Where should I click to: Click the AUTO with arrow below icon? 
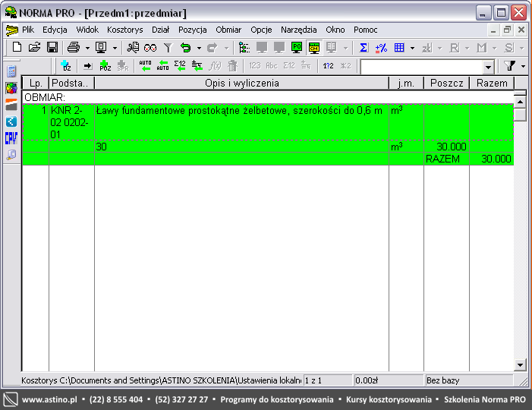(x=145, y=65)
